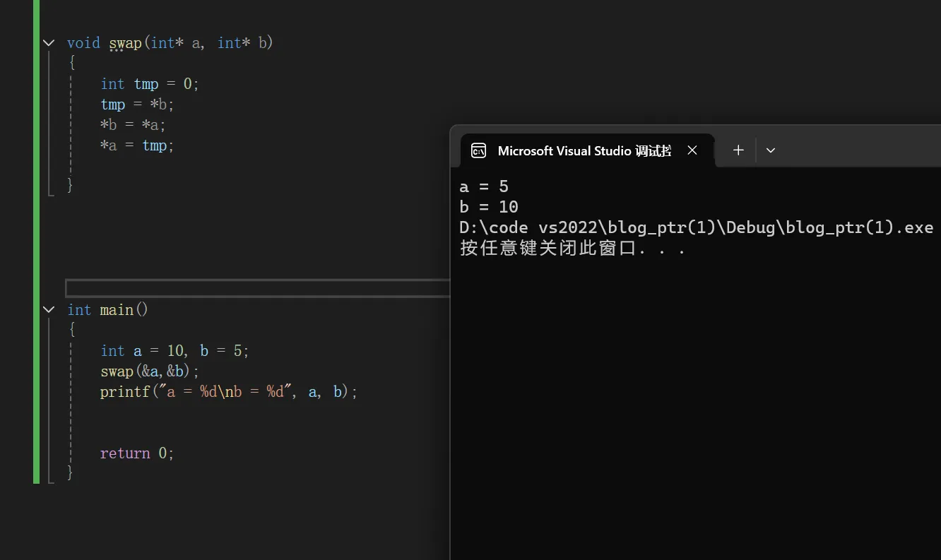This screenshot has width=941, height=560.
Task: Click the swap function name in its definition
Action: 125,43
